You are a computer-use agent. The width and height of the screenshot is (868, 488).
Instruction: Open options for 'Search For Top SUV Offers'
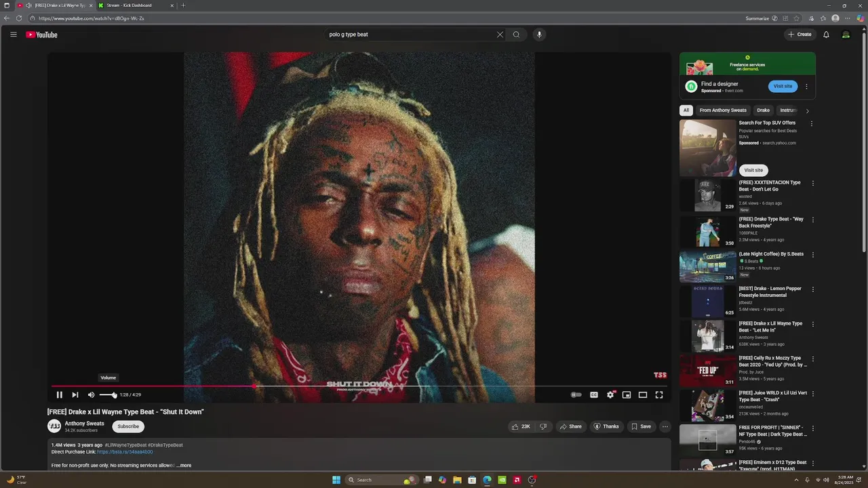coord(812,124)
